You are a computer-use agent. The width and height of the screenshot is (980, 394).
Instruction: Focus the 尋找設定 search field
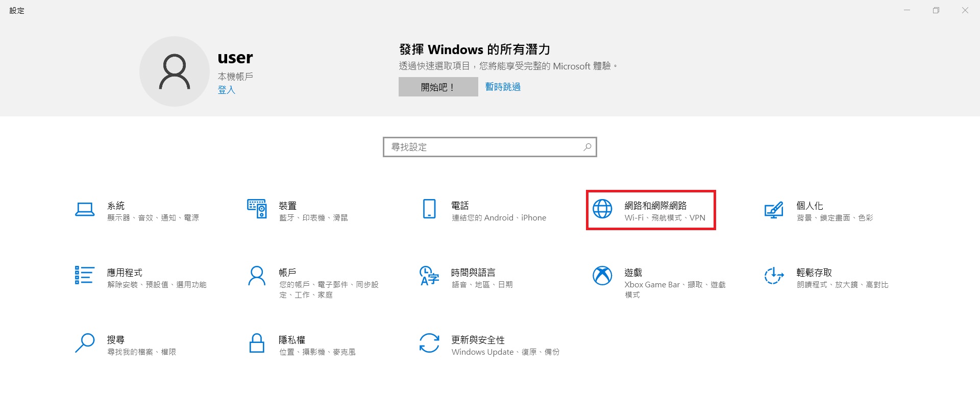pyautogui.click(x=490, y=147)
